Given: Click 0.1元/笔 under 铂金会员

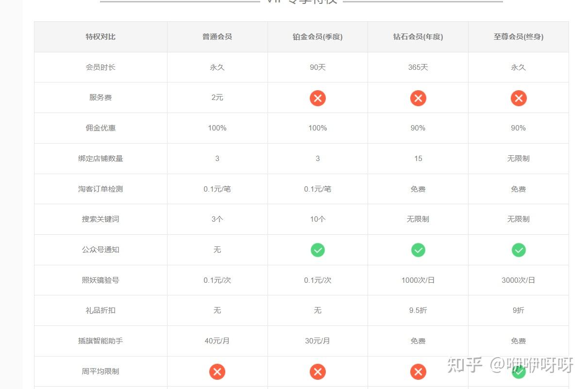Looking at the screenshot, I should coord(318,189).
